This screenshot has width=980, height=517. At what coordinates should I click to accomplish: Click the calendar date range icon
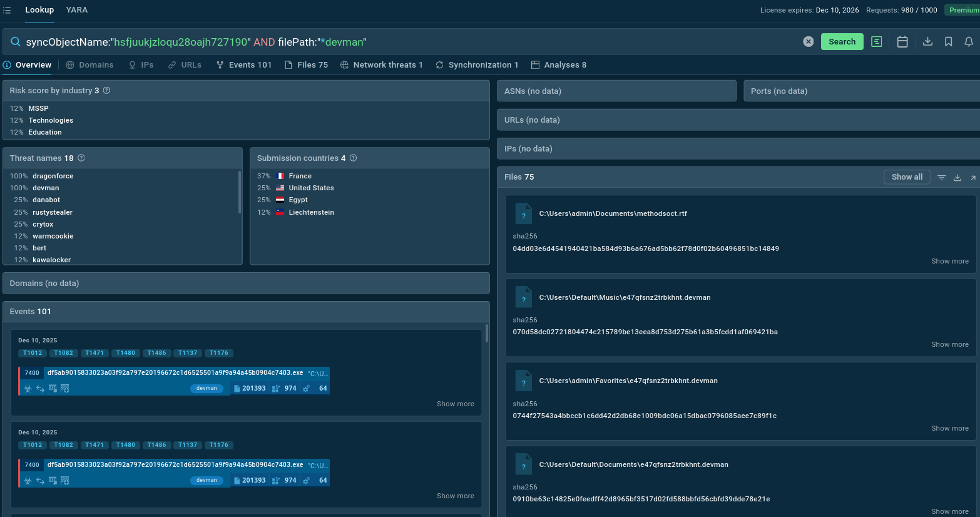tap(902, 42)
